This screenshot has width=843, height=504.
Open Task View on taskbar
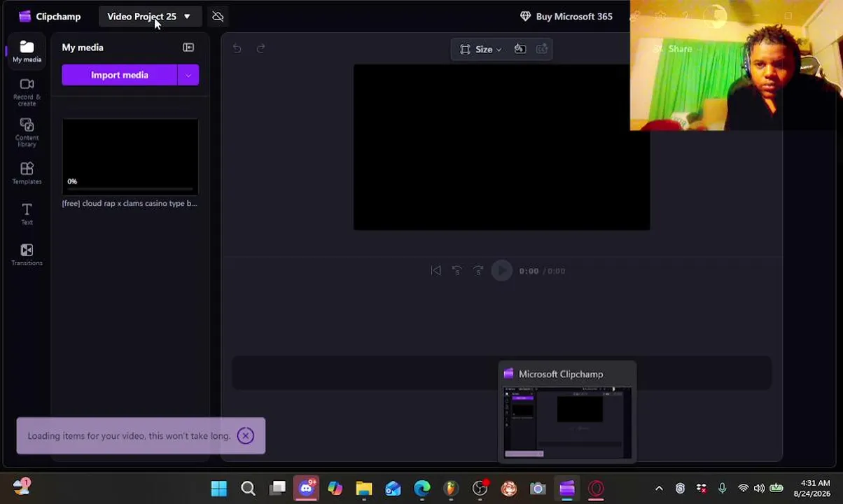(278, 489)
